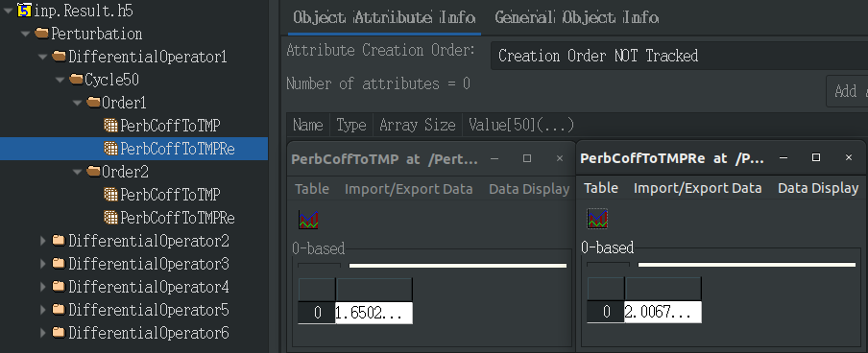Click the line chart icon in PerbCoffToTMPRe window
Screen dimensions: 868x353
[x=598, y=219]
